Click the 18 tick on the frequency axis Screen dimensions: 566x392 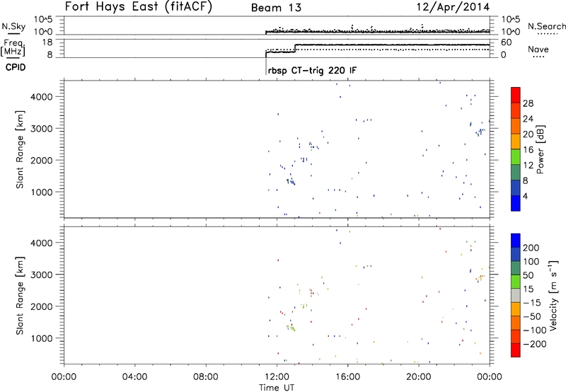[x=47, y=42]
